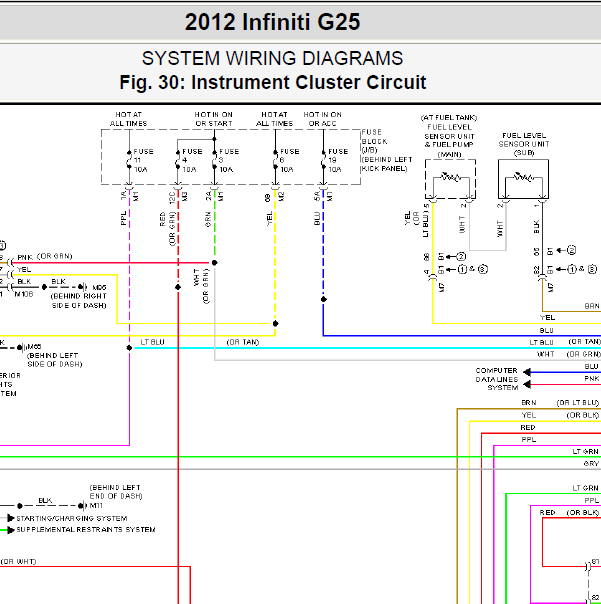Click the resistor symbol in the SUB sensor box
Image resolution: width=601 pixels, height=604 pixels.
click(524, 177)
